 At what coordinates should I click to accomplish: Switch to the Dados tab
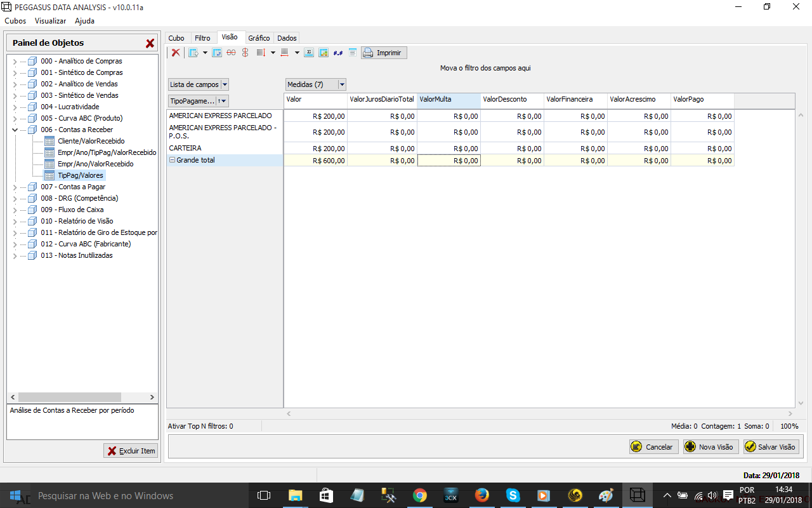(x=287, y=38)
